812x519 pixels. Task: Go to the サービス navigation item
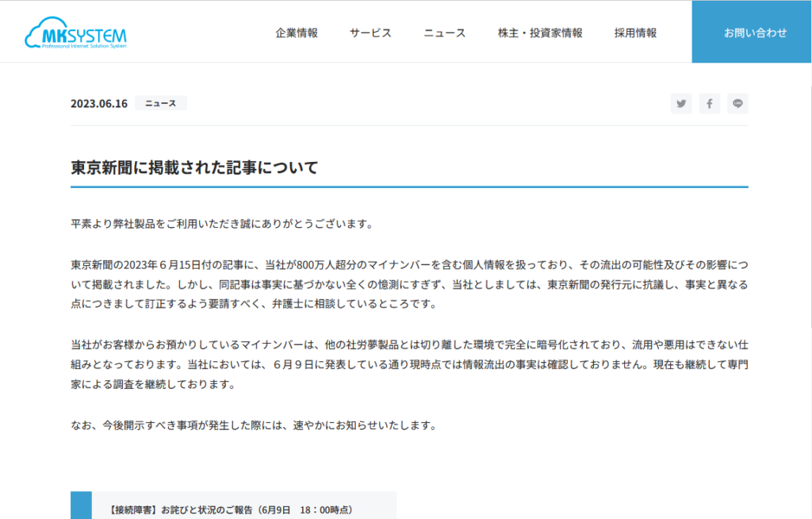[x=370, y=33]
